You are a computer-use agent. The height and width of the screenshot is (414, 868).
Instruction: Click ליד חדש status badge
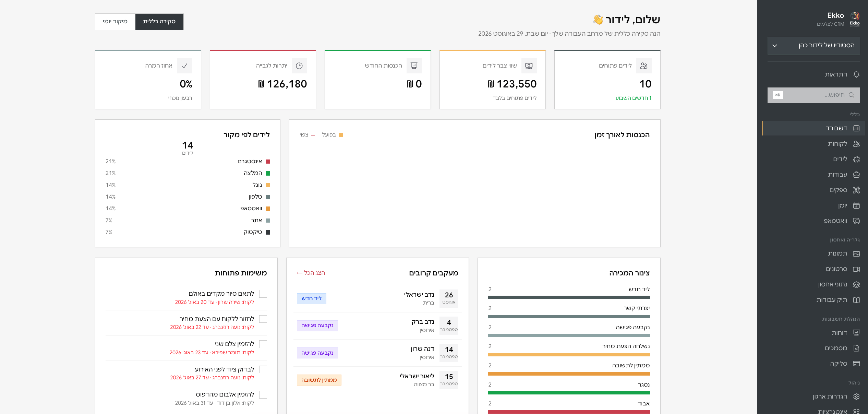(311, 298)
